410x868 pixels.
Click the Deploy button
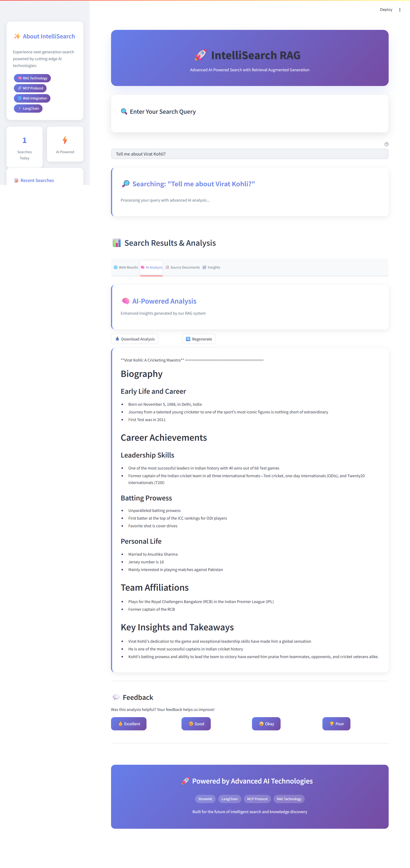386,10
